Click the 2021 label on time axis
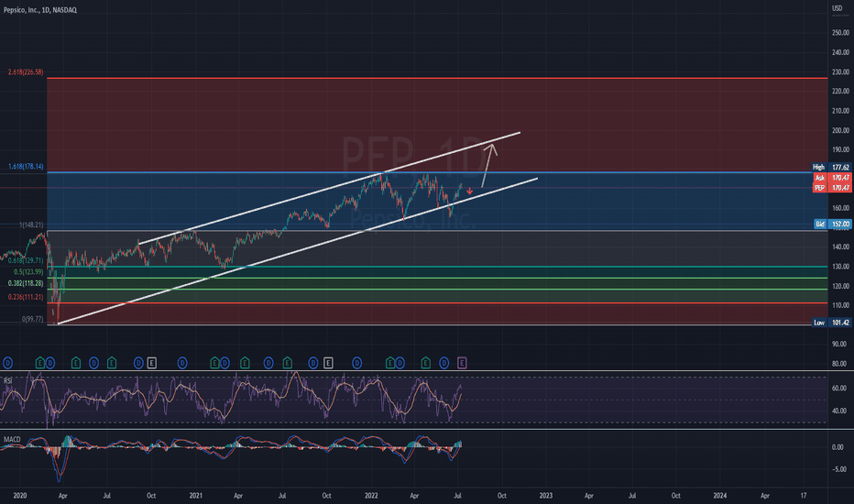The height and width of the screenshot is (504, 854). [x=195, y=495]
